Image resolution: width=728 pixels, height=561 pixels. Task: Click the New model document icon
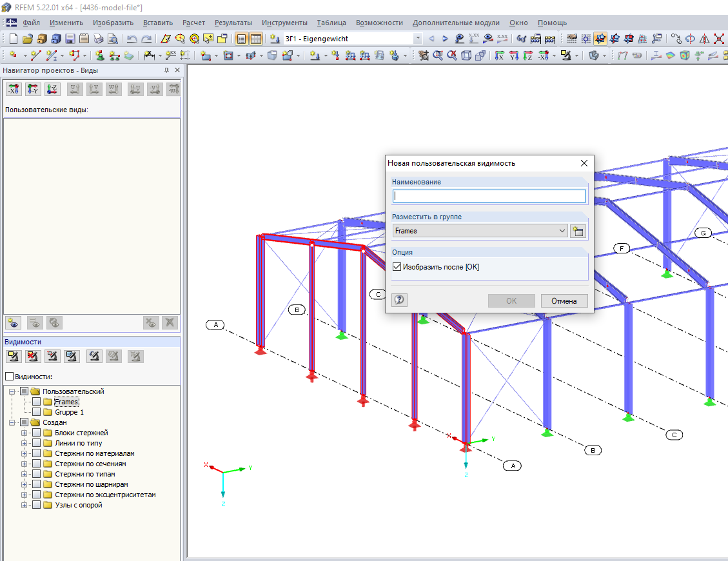14,39
